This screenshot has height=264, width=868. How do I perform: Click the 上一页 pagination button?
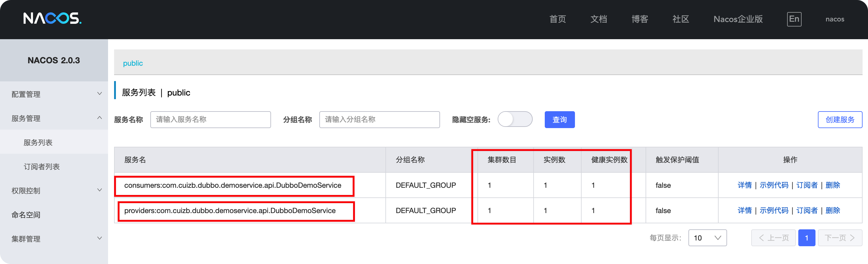pos(773,238)
